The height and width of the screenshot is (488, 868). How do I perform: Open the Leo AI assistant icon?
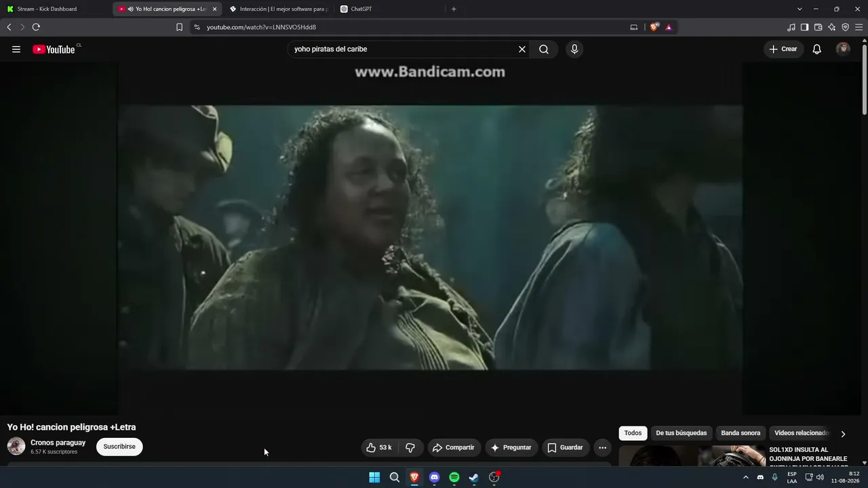(x=831, y=27)
